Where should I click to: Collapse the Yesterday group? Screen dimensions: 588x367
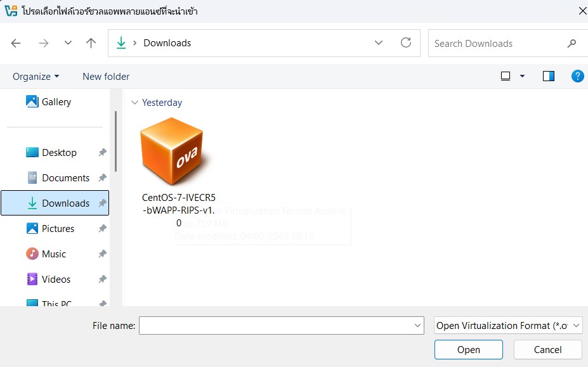pos(134,103)
